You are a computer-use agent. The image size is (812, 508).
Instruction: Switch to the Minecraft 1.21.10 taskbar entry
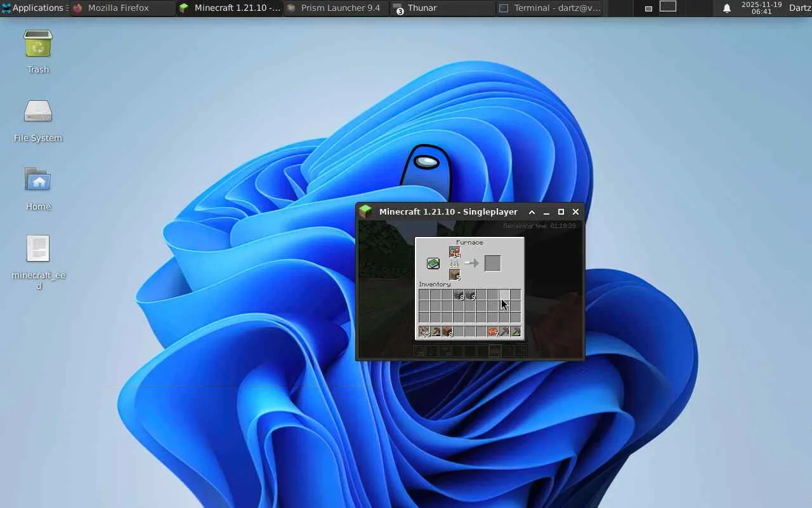tap(229, 8)
